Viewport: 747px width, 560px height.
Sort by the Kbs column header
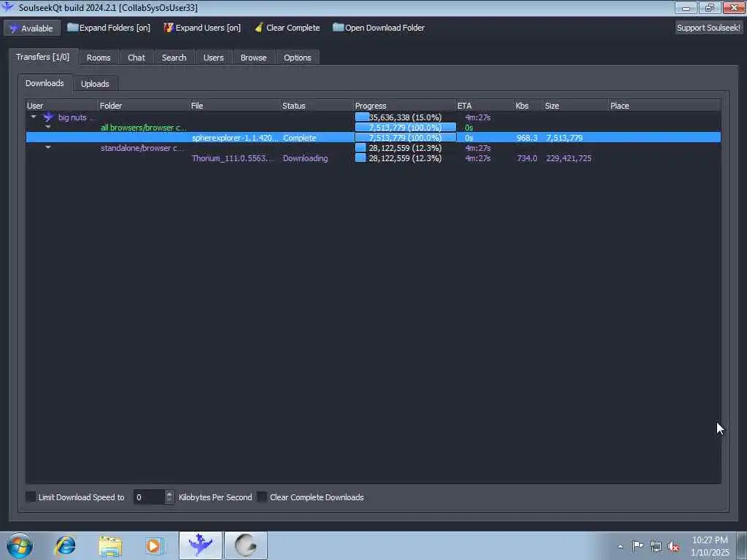[528, 106]
